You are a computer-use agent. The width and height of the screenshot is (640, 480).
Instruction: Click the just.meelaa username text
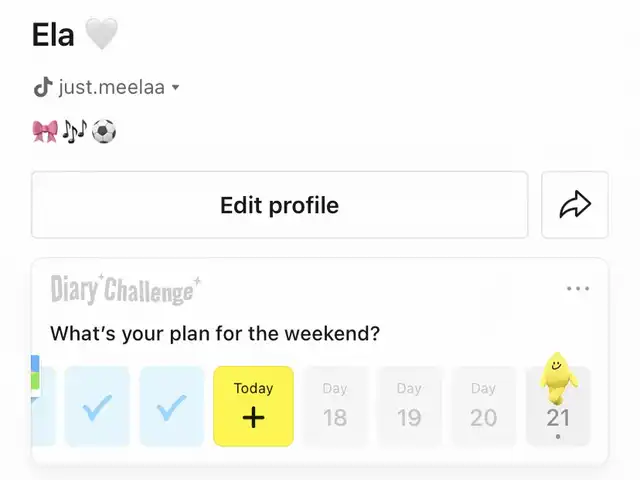pos(111,87)
